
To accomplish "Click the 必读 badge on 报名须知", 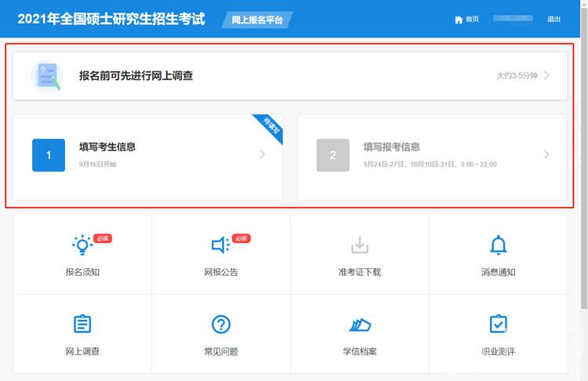I will (103, 238).
